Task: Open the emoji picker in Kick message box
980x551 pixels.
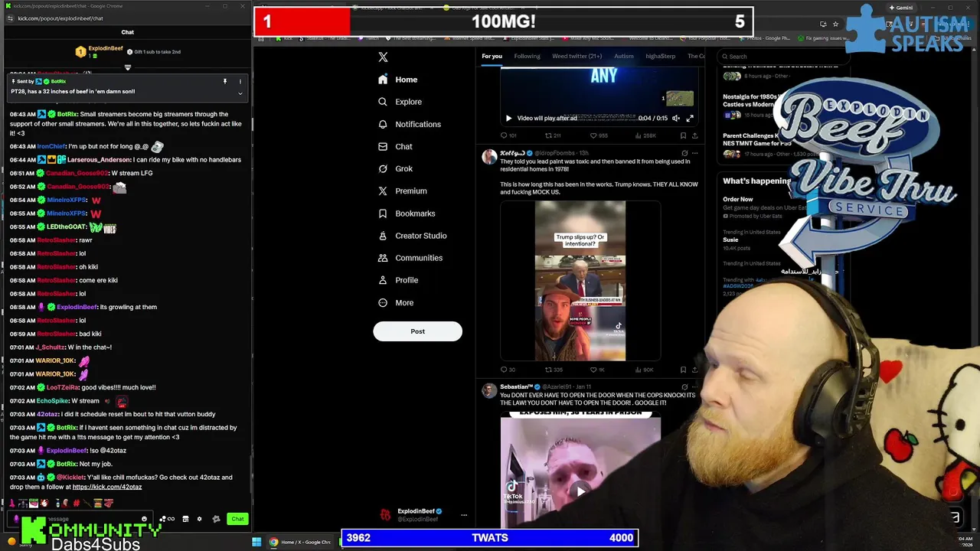Action: click(x=144, y=519)
